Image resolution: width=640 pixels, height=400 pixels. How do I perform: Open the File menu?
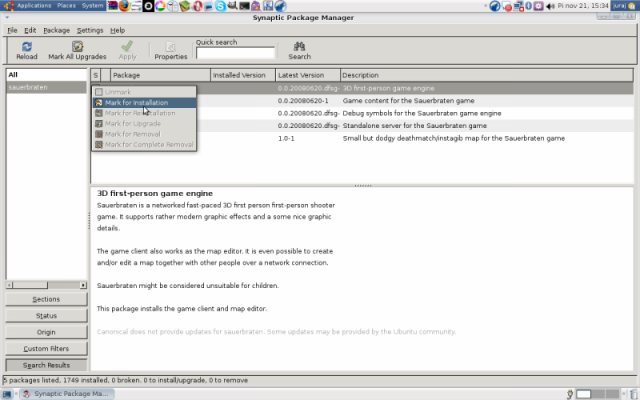coord(12,30)
